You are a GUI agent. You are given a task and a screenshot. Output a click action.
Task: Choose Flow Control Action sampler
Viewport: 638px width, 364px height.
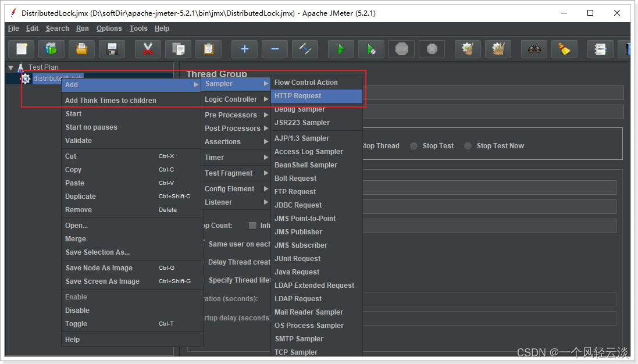pyautogui.click(x=316, y=83)
